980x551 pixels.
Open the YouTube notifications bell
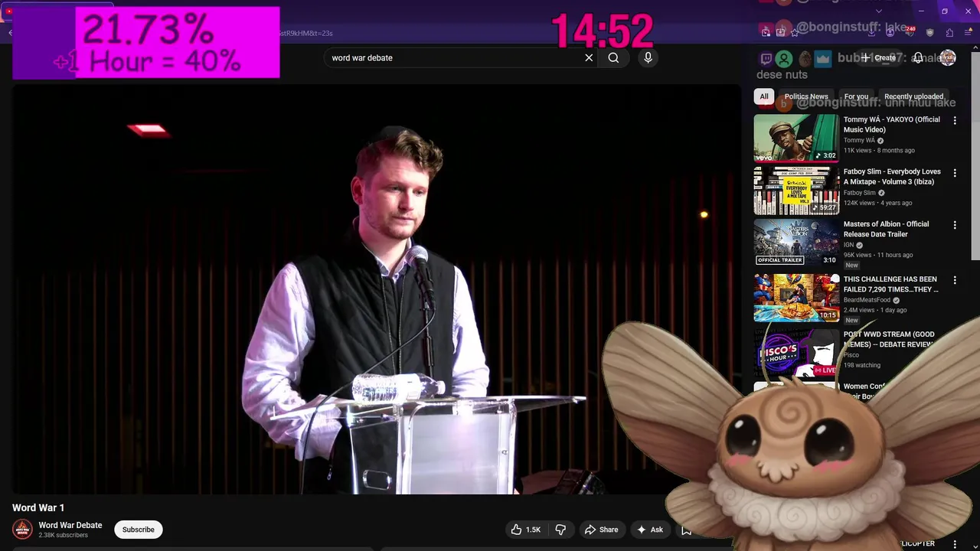point(918,58)
